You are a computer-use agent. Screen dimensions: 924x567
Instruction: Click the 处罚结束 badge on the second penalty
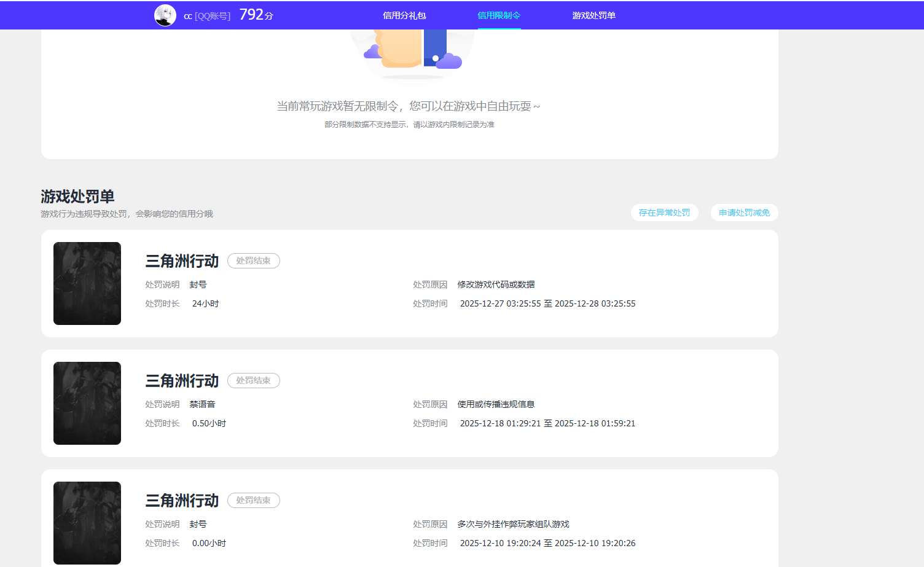point(253,380)
